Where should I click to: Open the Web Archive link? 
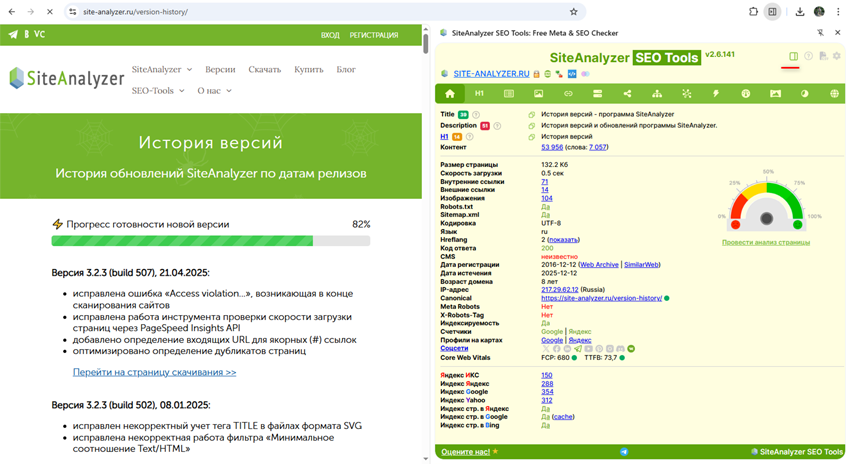[x=599, y=265]
